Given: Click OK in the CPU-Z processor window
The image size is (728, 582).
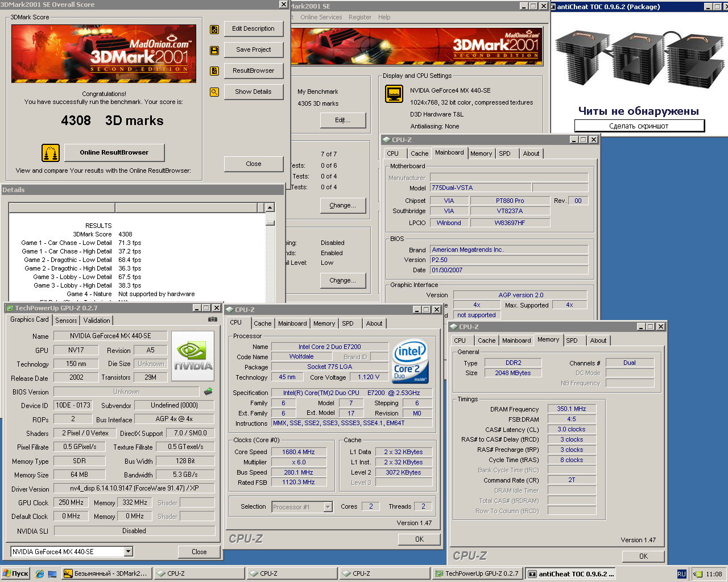Looking at the screenshot, I should coord(419,539).
